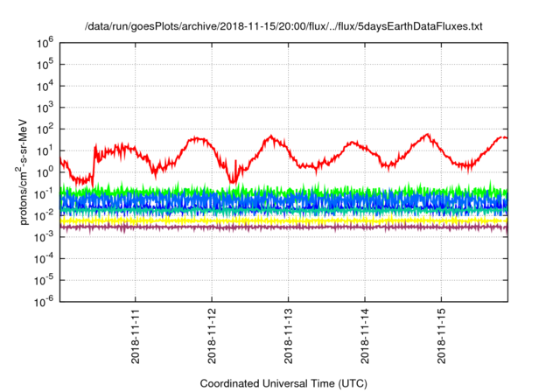560x392 pixels.
Task: Click the 2018-11-11 date label
Action: click(x=136, y=337)
